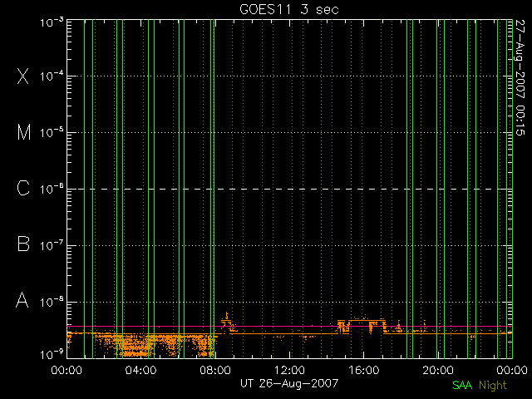Click the elevated flux plateau near 16:00

[367, 320]
